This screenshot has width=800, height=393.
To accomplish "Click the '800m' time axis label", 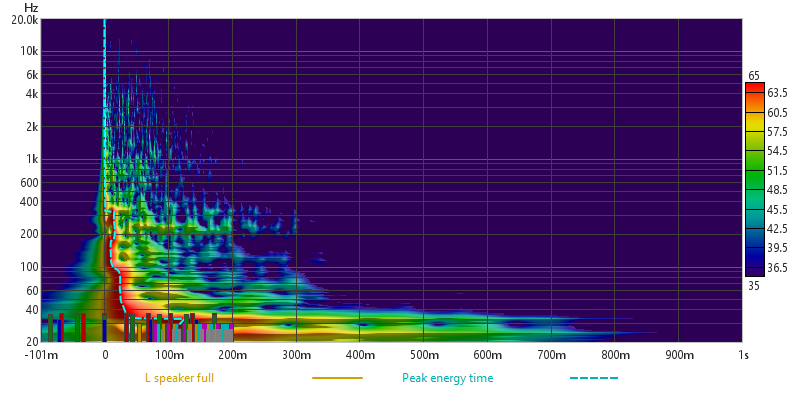I will (x=615, y=355).
